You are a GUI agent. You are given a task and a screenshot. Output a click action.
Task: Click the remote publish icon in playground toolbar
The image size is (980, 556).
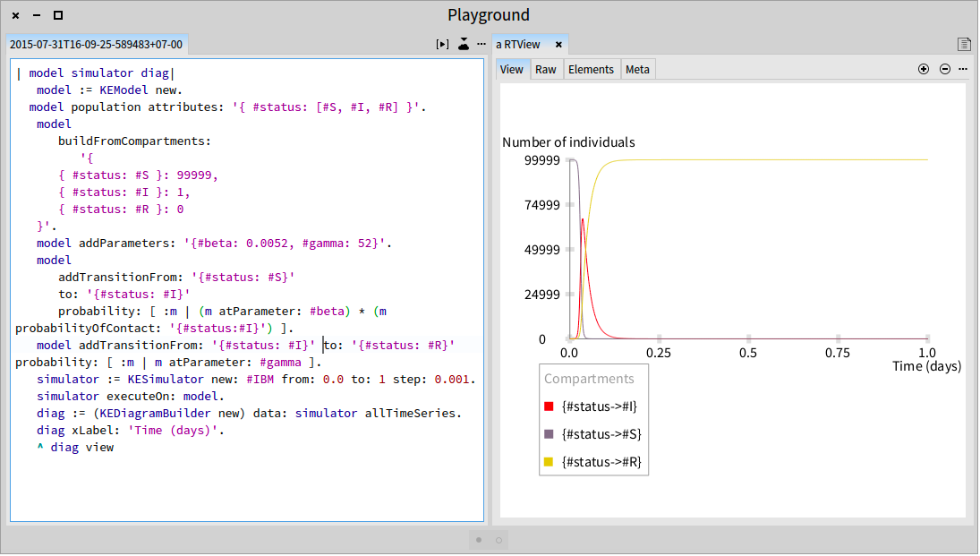coord(463,45)
